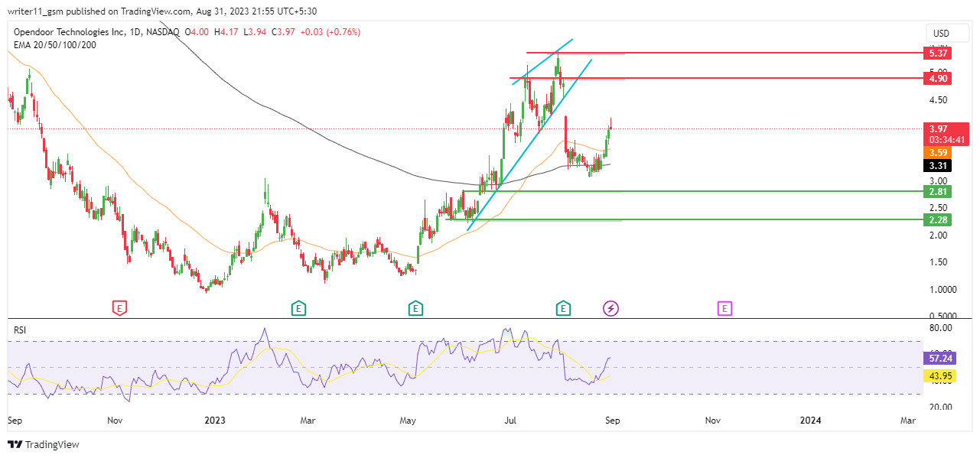Click the RSI indicator legend label
980x458 pixels.
point(21,330)
